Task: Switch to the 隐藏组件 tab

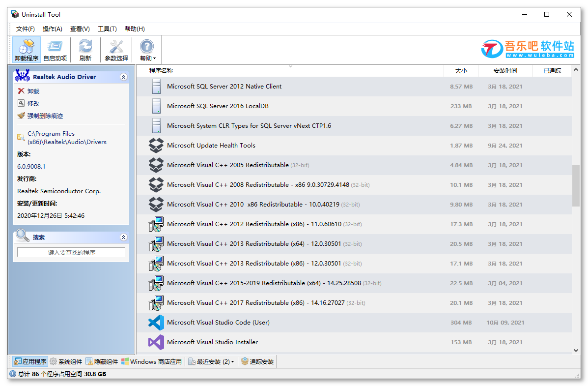Action: [x=102, y=361]
